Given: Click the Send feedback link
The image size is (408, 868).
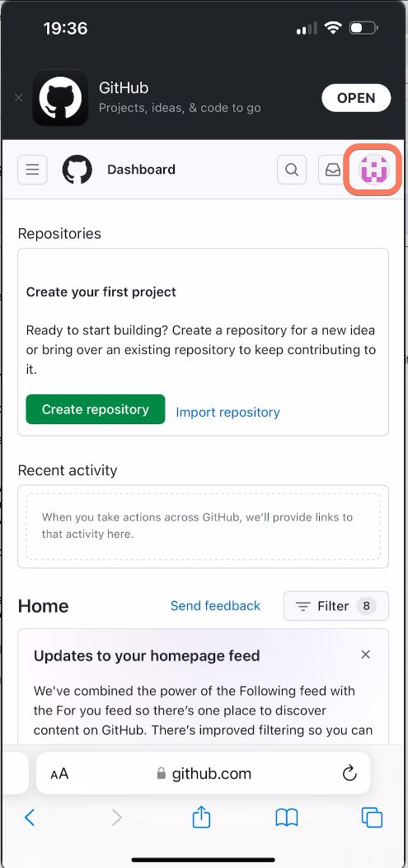Looking at the screenshot, I should tap(215, 605).
